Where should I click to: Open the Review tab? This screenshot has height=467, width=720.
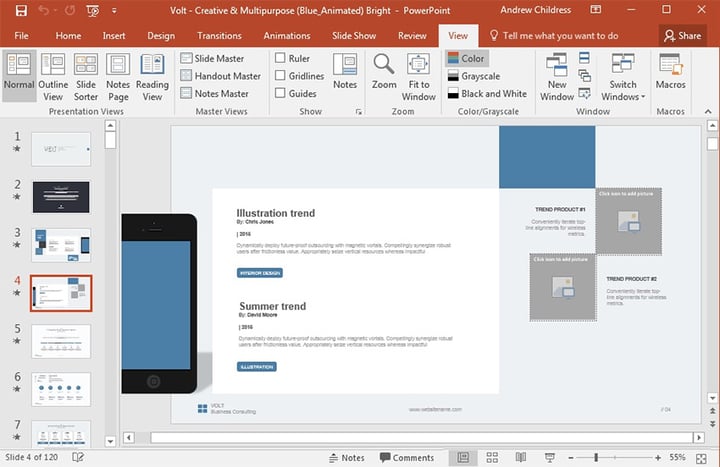pyautogui.click(x=412, y=36)
